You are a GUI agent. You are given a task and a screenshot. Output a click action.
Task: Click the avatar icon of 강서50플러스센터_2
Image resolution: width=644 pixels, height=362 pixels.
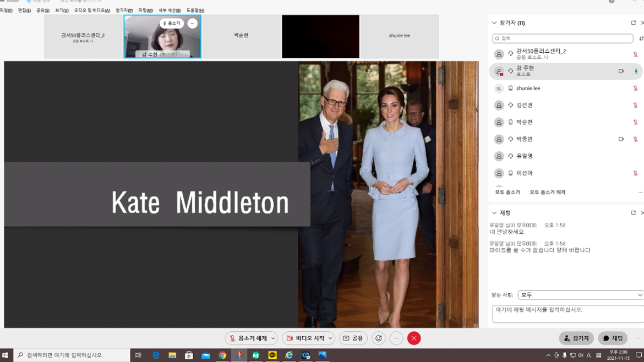pos(499,54)
